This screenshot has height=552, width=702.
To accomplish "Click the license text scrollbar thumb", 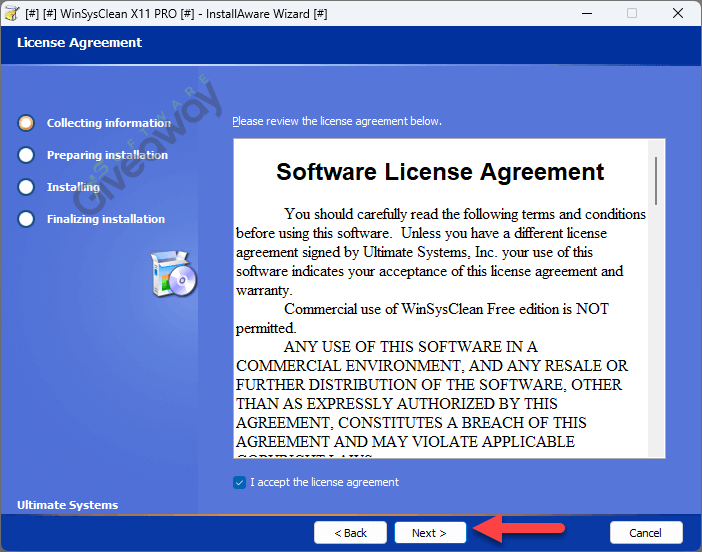I will (656, 180).
